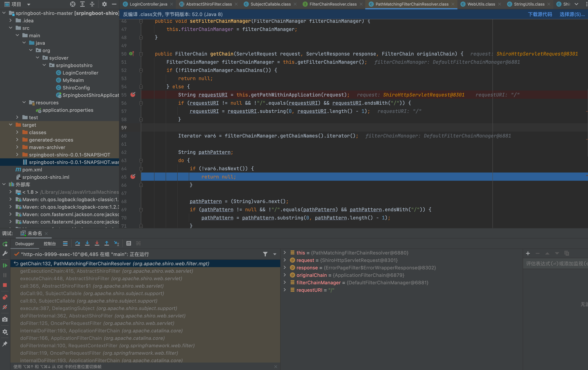588x370 pixels.
Task: Toggle breakpoint on line 65
Action: pos(133,177)
